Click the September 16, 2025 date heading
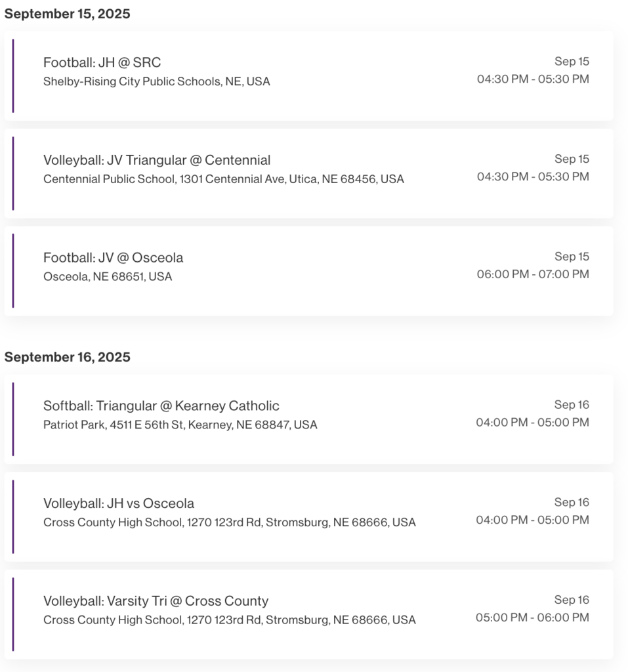Screen dimensions: 628x672 tap(68, 357)
